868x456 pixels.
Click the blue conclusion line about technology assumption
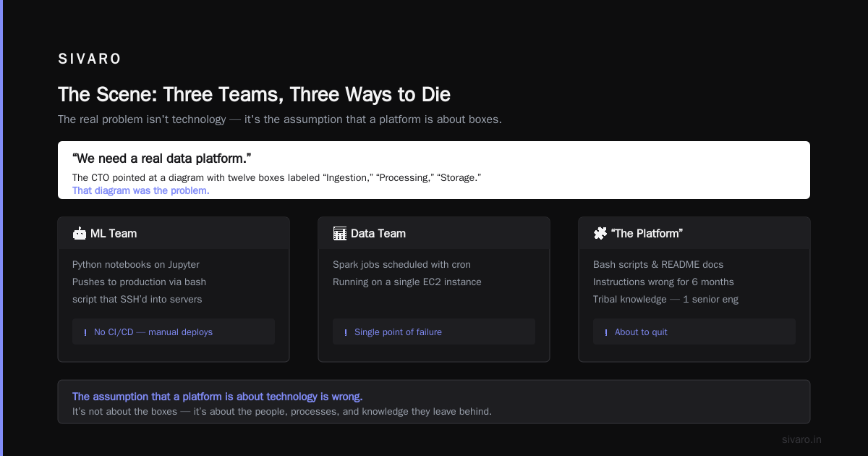click(218, 397)
